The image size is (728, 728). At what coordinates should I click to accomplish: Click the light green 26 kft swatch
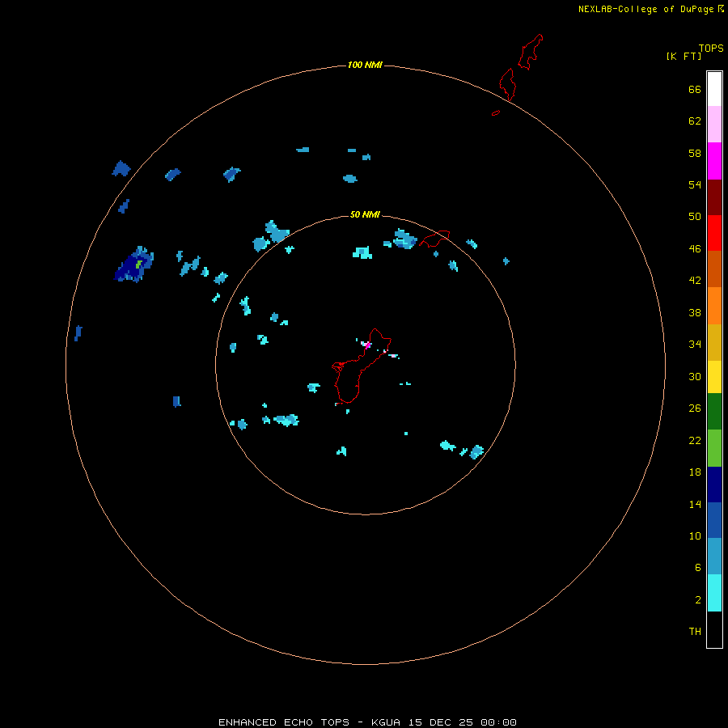[714, 448]
